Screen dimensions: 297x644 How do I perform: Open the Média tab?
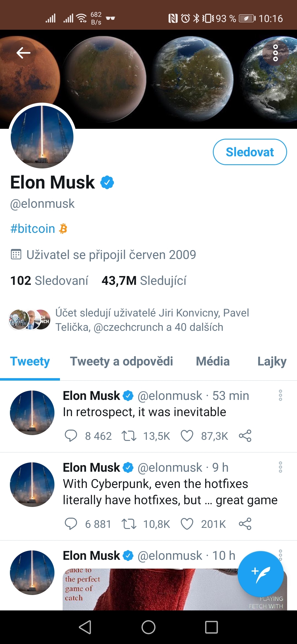(x=213, y=361)
